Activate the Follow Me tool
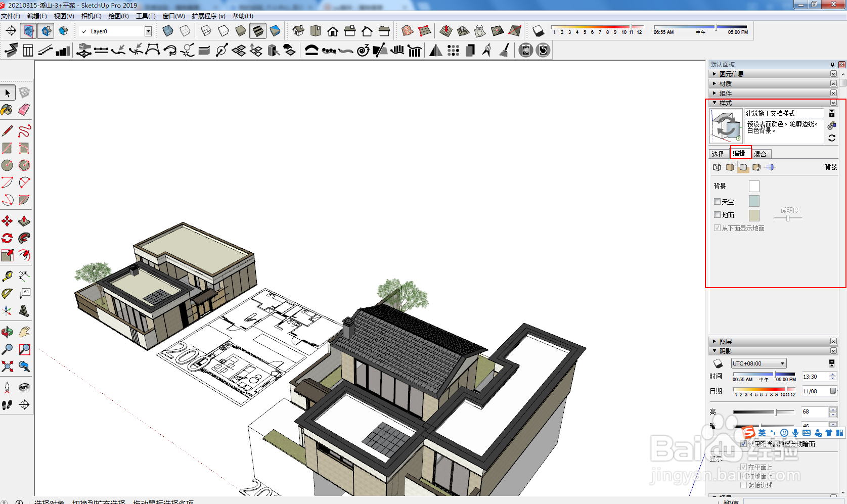The image size is (847, 504). [24, 238]
